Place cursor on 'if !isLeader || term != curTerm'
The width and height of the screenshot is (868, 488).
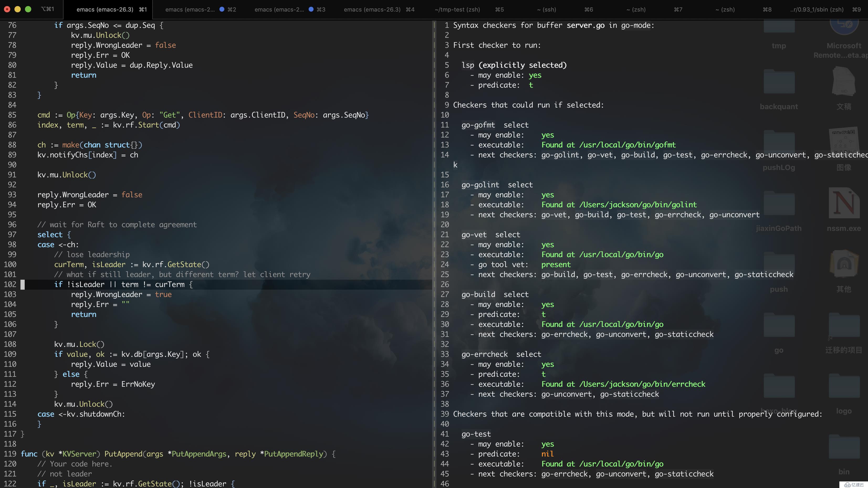coord(123,285)
